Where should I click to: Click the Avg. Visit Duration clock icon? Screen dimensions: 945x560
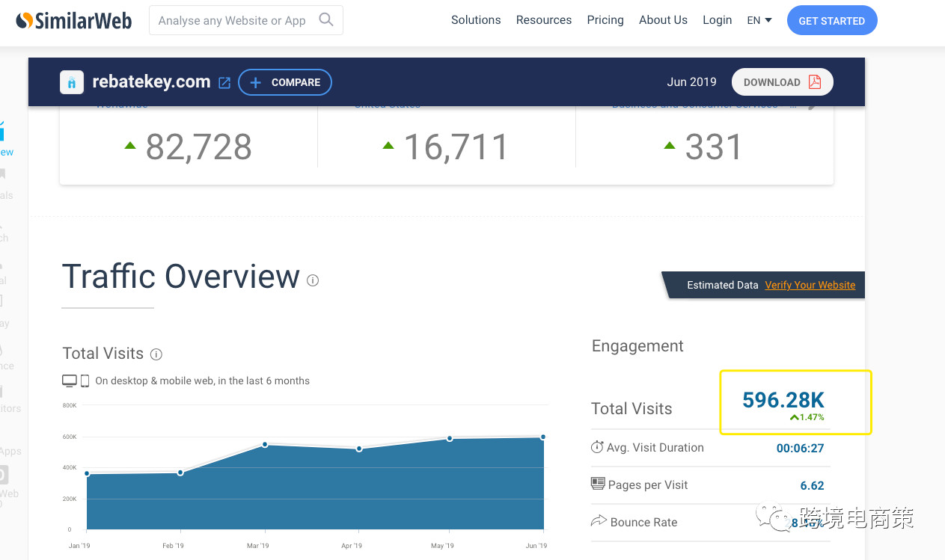pyautogui.click(x=597, y=447)
